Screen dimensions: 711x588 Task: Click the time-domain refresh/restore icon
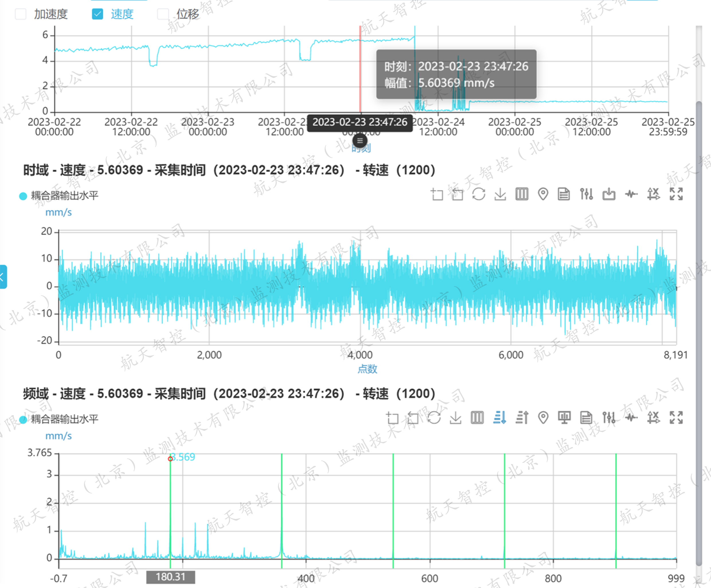pyautogui.click(x=479, y=194)
